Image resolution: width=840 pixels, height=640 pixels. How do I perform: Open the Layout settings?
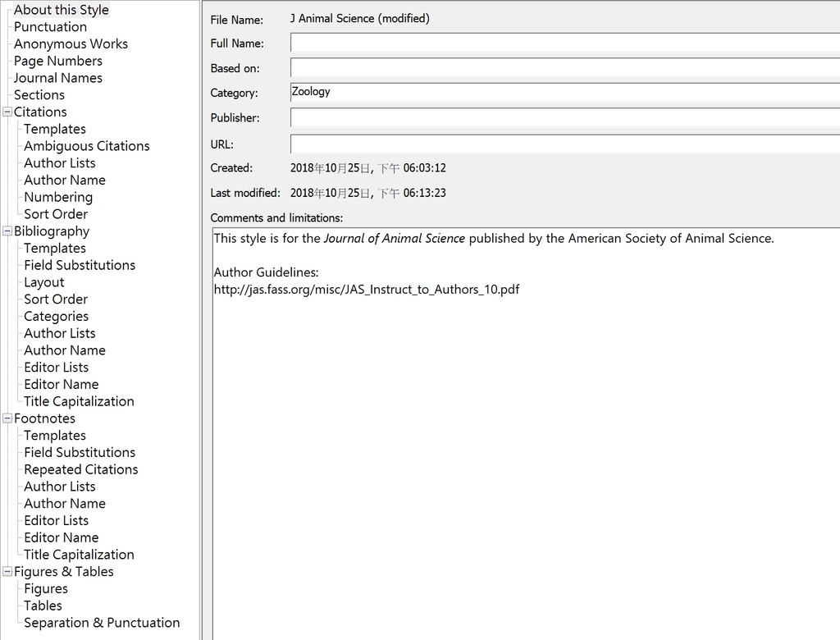pyautogui.click(x=44, y=282)
